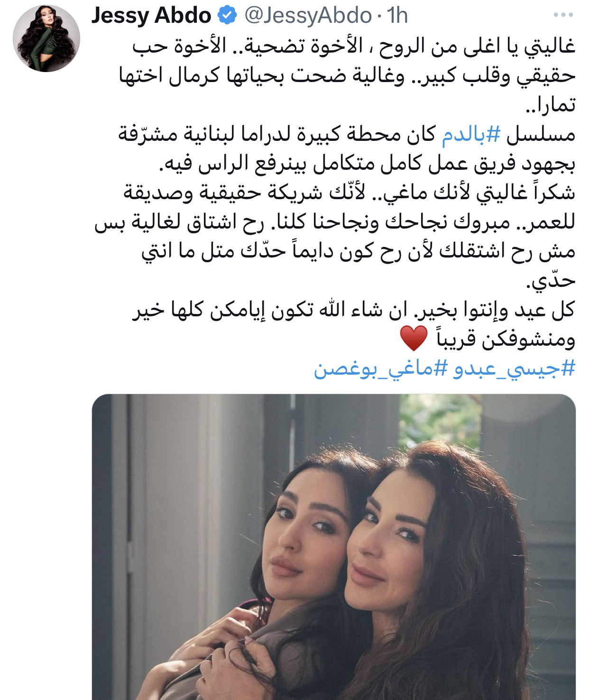Screen dimensions: 589x700
Task: Open Jessy Abdo's round profile avatar
Action: pyautogui.click(x=46, y=38)
